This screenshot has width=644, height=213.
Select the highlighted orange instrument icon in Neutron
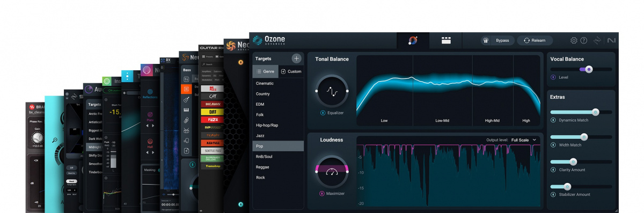(186, 89)
